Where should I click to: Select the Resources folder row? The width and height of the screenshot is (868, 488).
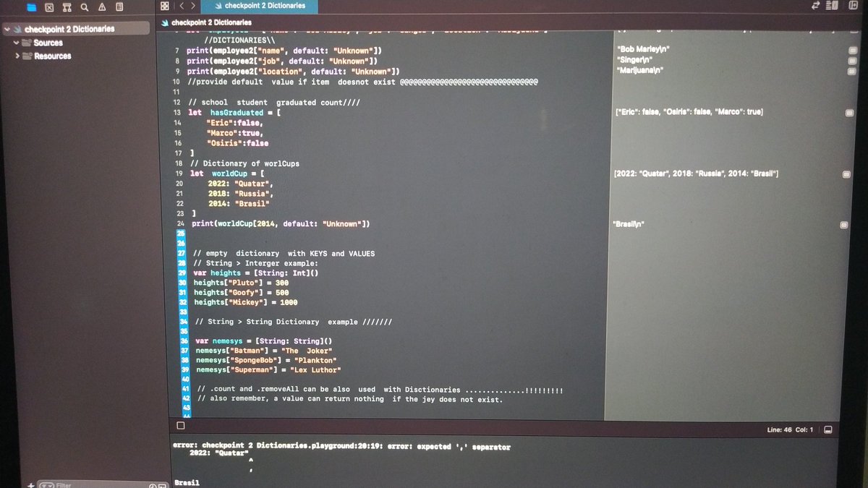[x=48, y=56]
